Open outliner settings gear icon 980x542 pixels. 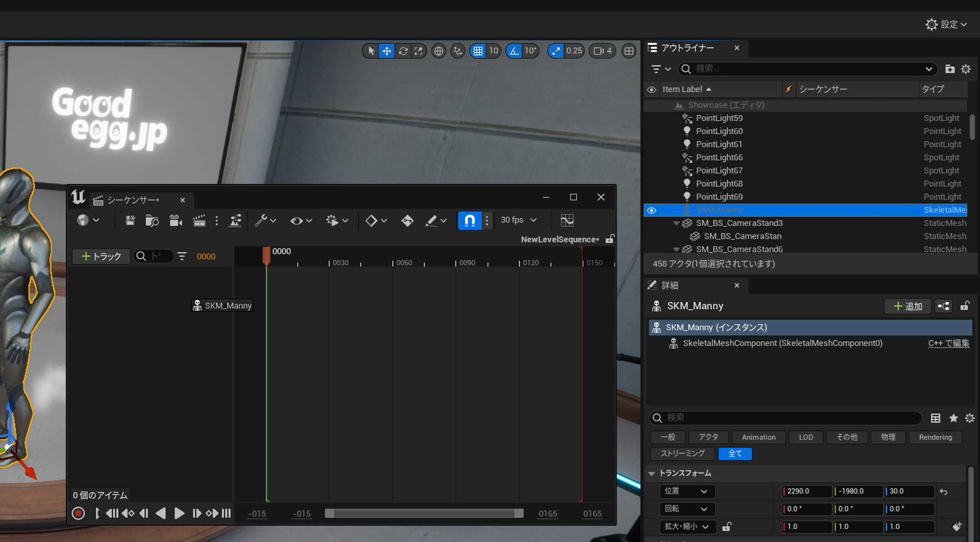966,69
